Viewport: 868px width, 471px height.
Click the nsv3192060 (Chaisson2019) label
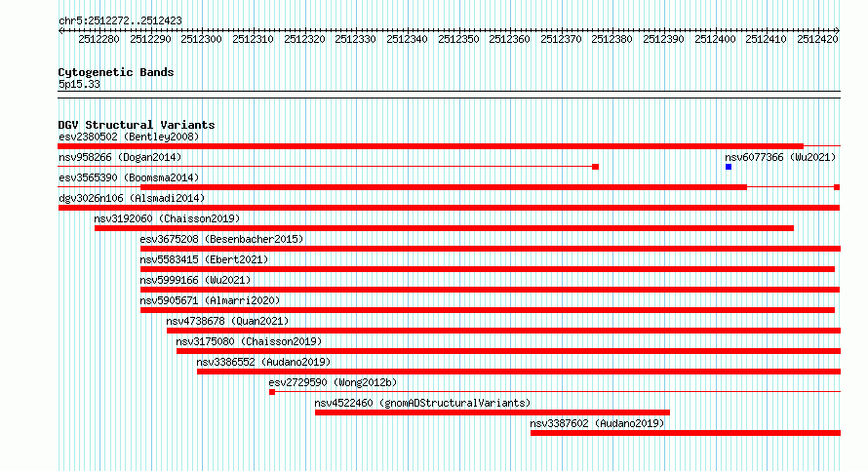coord(167,218)
